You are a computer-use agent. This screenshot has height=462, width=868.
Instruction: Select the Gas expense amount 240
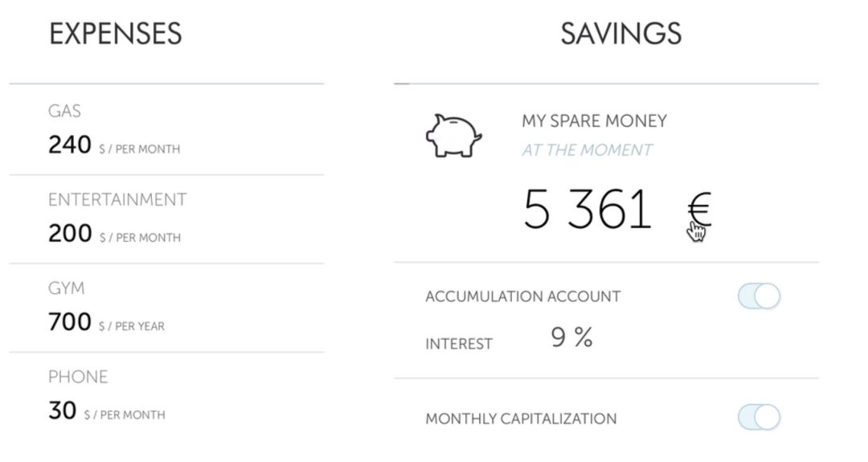pyautogui.click(x=70, y=145)
